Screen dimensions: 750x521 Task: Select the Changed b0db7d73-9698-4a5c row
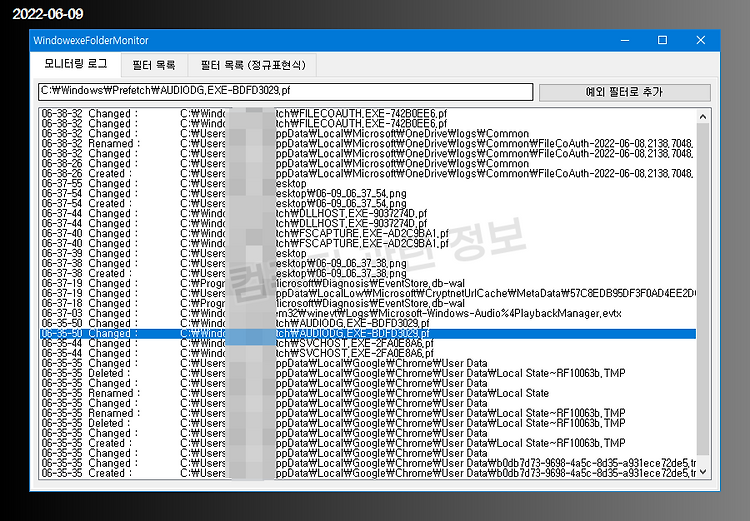click(367, 464)
